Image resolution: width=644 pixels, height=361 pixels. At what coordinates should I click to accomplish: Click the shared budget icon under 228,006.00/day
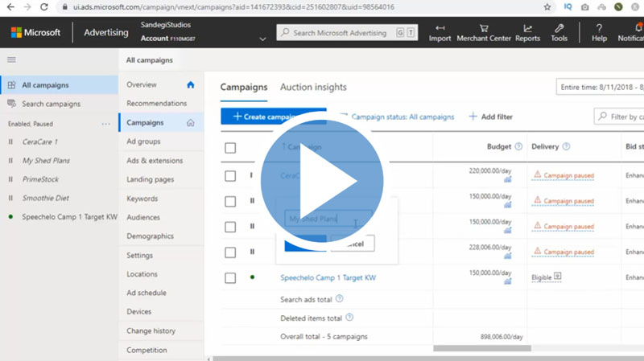pos(508,256)
